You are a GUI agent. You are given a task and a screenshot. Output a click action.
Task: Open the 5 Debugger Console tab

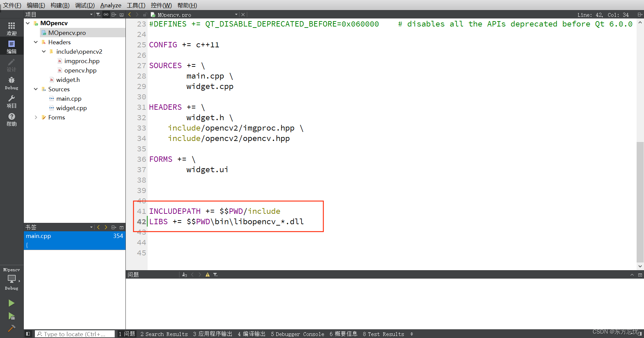tap(298, 334)
